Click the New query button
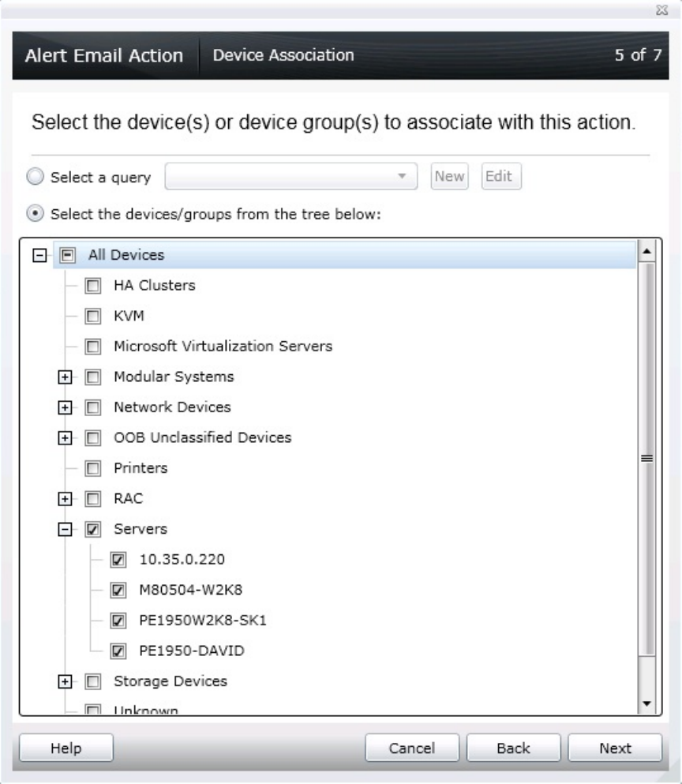This screenshot has width=682, height=784. point(449,176)
